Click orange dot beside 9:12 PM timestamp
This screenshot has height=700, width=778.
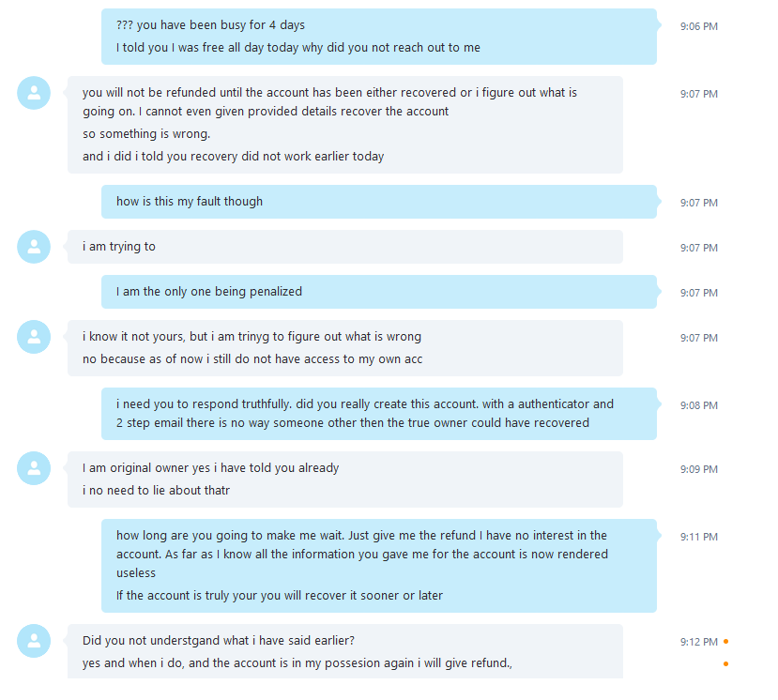click(725, 642)
